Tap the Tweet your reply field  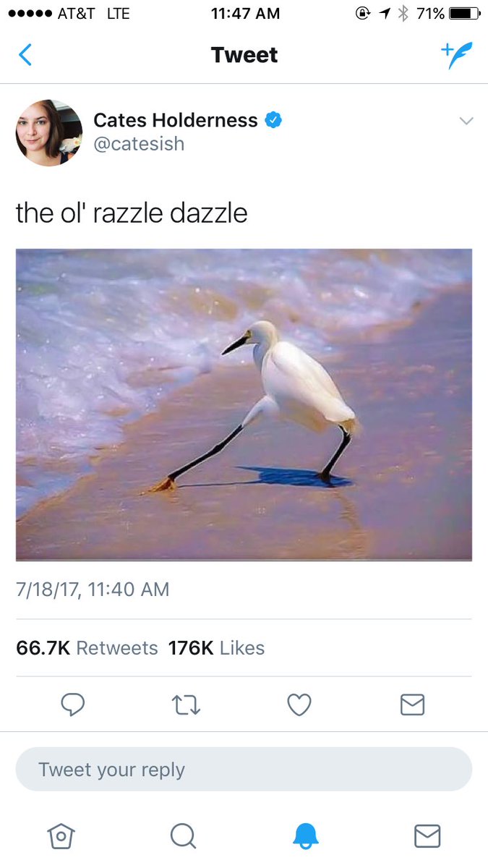tap(244, 769)
